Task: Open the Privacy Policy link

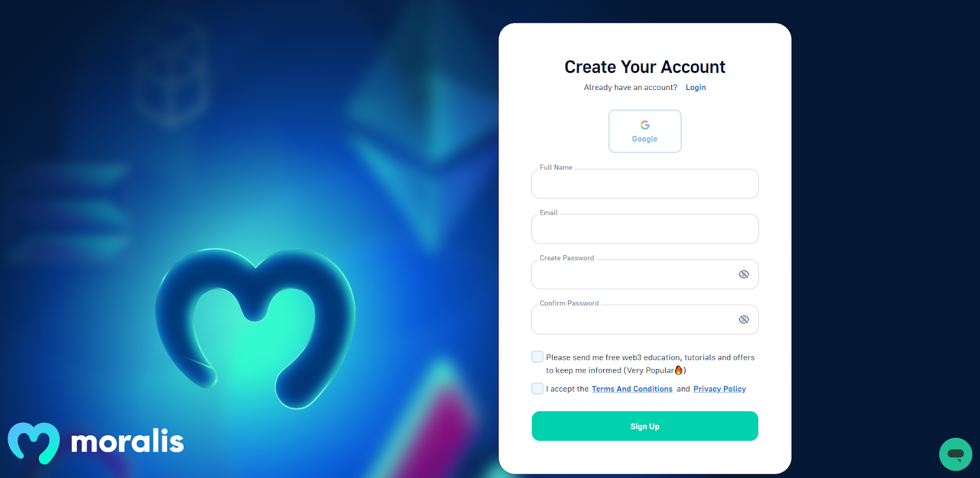Action: pos(720,389)
